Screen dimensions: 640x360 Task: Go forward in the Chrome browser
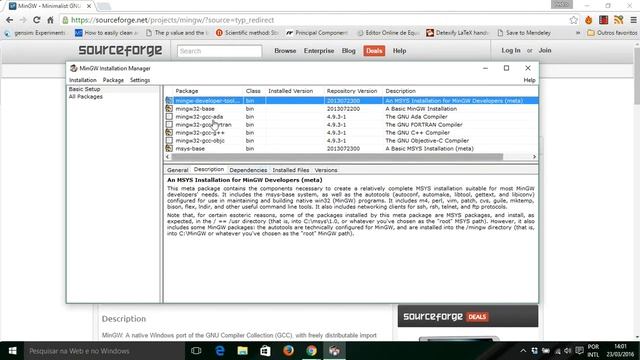23,20
